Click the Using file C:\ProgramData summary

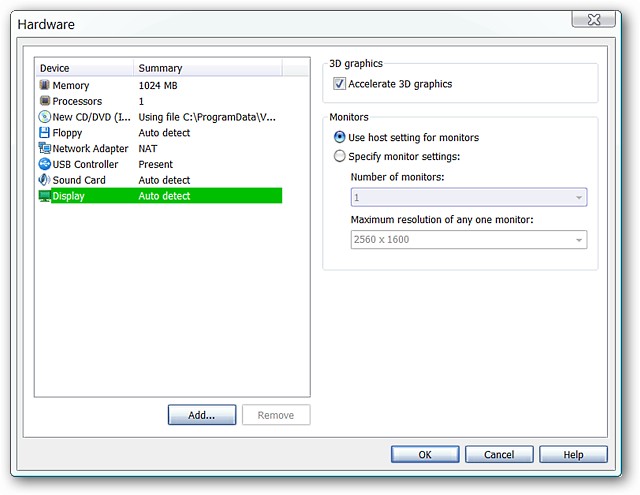(x=207, y=117)
